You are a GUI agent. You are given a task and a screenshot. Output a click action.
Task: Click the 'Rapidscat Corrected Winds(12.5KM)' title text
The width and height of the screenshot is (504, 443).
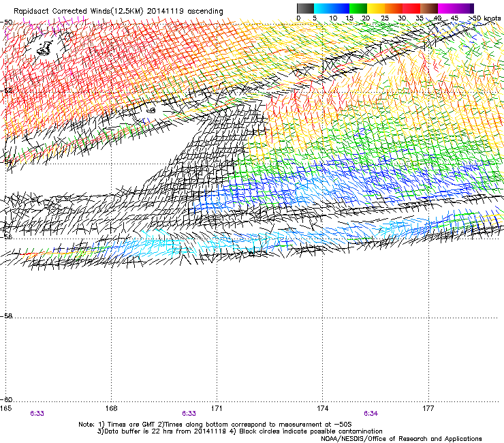pyautogui.click(x=78, y=12)
